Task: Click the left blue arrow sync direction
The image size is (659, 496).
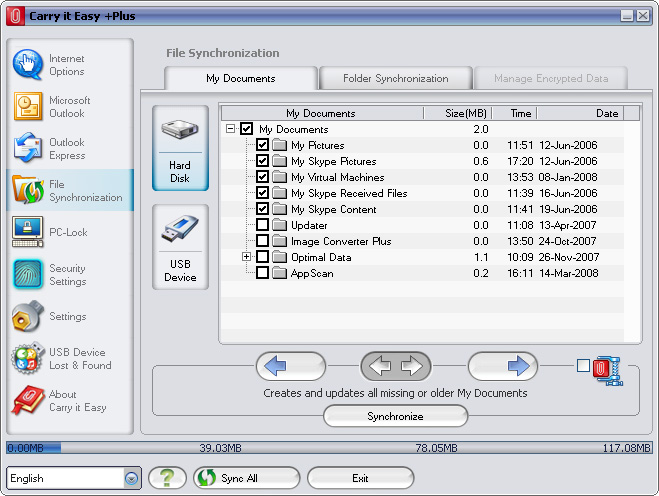Action: [291, 366]
